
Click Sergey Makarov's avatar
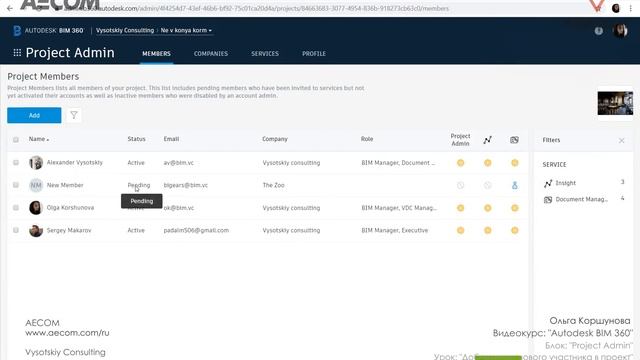pyautogui.click(x=36, y=231)
